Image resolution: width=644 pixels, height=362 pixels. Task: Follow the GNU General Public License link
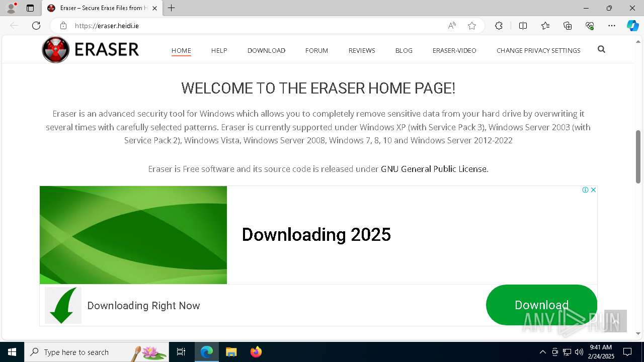pyautogui.click(x=434, y=169)
